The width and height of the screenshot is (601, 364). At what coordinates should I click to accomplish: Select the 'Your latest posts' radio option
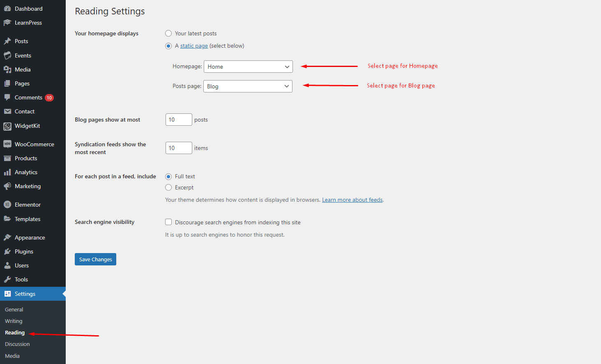pyautogui.click(x=168, y=33)
